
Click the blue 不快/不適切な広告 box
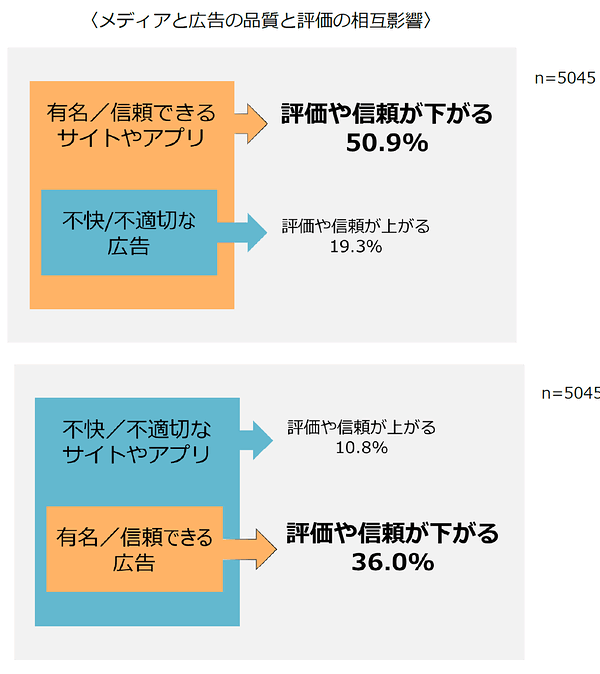[129, 233]
